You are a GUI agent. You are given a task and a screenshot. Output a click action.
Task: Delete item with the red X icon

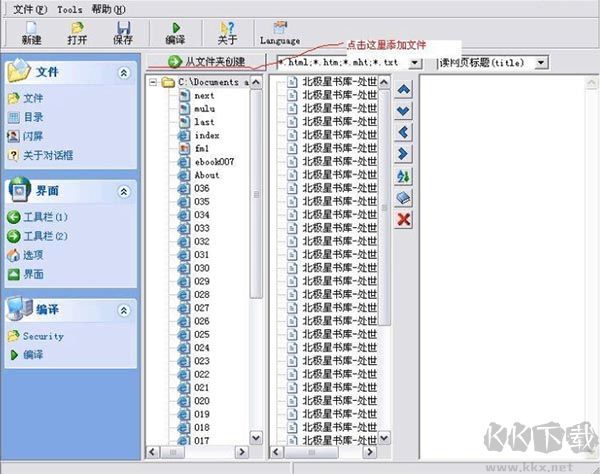(404, 219)
